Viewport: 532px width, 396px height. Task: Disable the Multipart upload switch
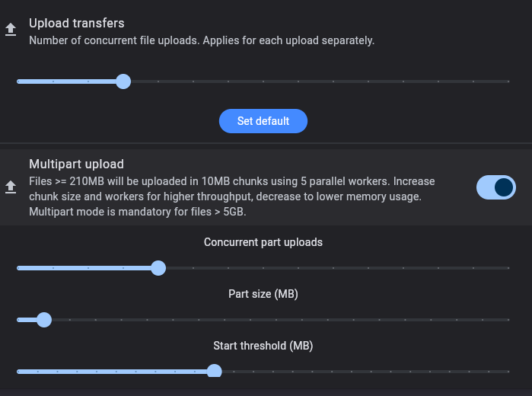tap(496, 187)
